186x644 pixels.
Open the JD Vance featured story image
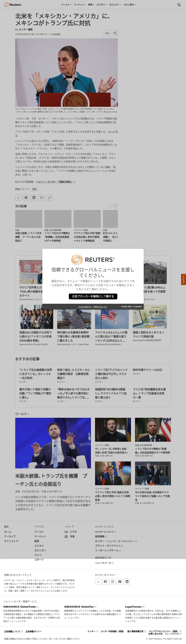pos(53,443)
